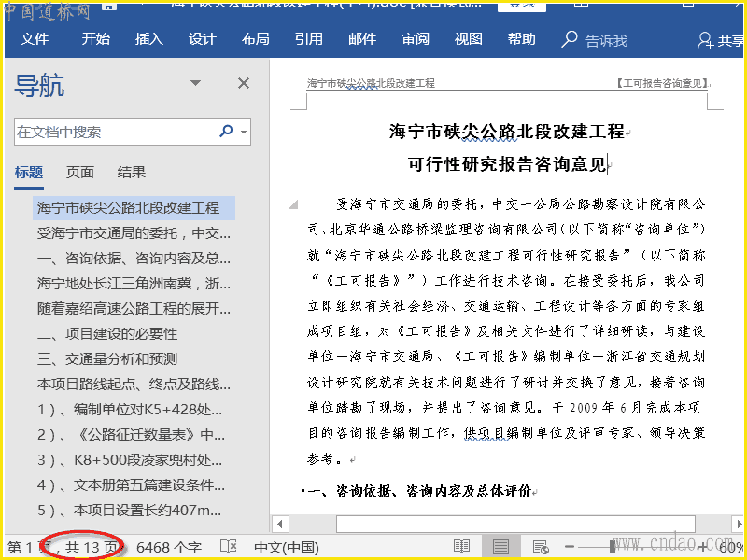Go to heading 2）、《公路征迁数量表》中
Image resolution: width=747 pixels, height=560 pixels.
[x=132, y=435]
